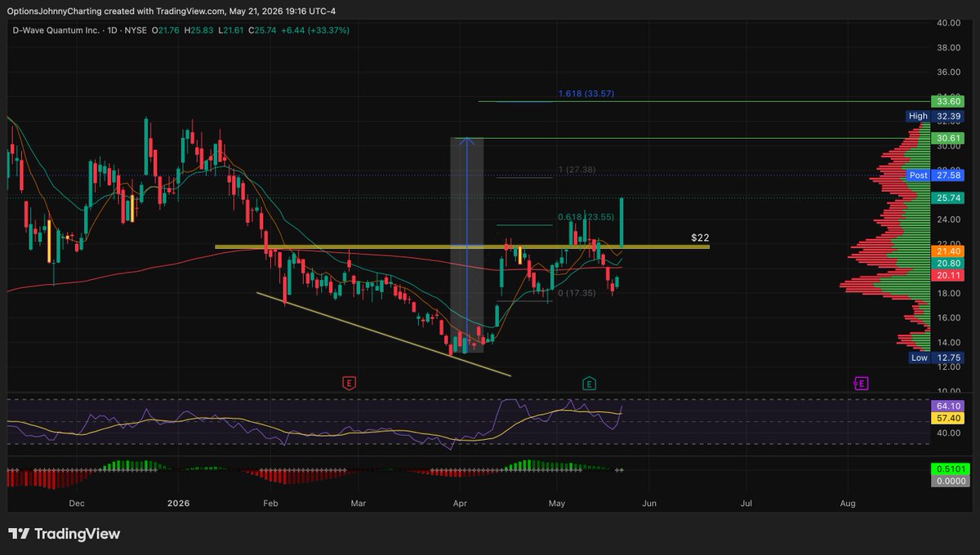Viewport: 980px width, 555px height.
Task: Click the purple 64.10 RSI value label
Action: point(947,405)
